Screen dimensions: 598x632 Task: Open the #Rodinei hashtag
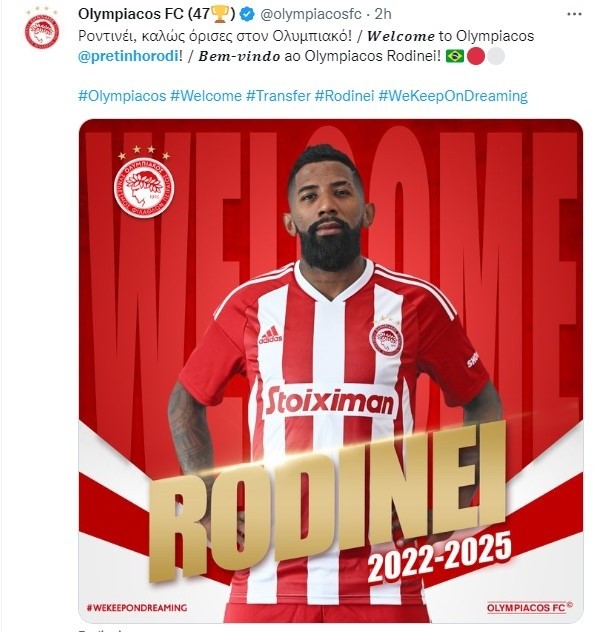click(345, 96)
